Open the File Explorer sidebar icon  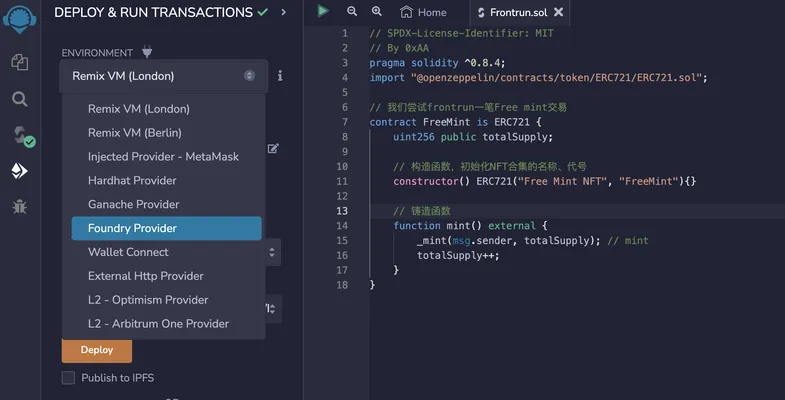click(20, 63)
